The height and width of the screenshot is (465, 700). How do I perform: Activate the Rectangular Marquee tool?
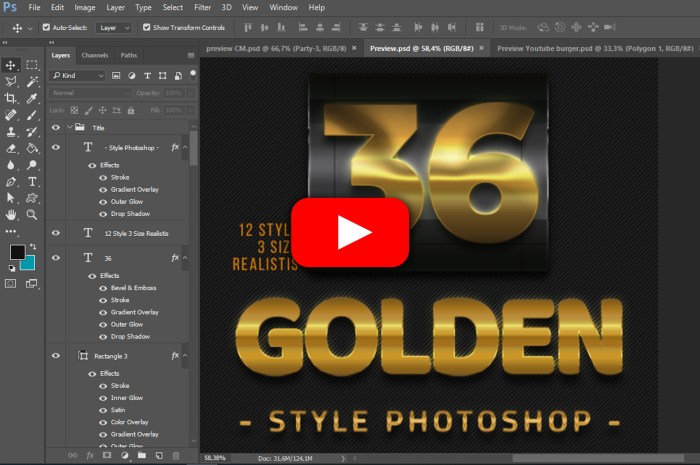pos(32,65)
